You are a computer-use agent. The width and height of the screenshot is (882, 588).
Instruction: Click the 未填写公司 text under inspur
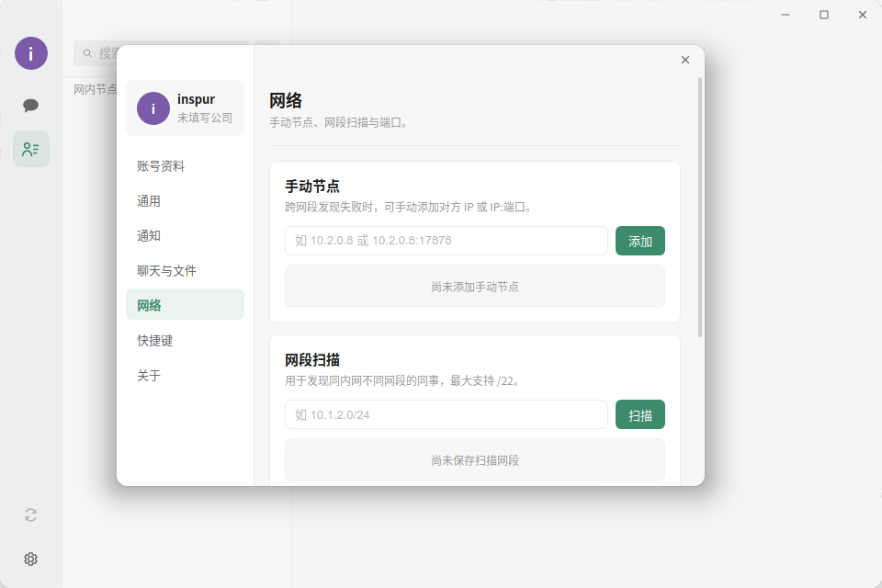pos(205,118)
